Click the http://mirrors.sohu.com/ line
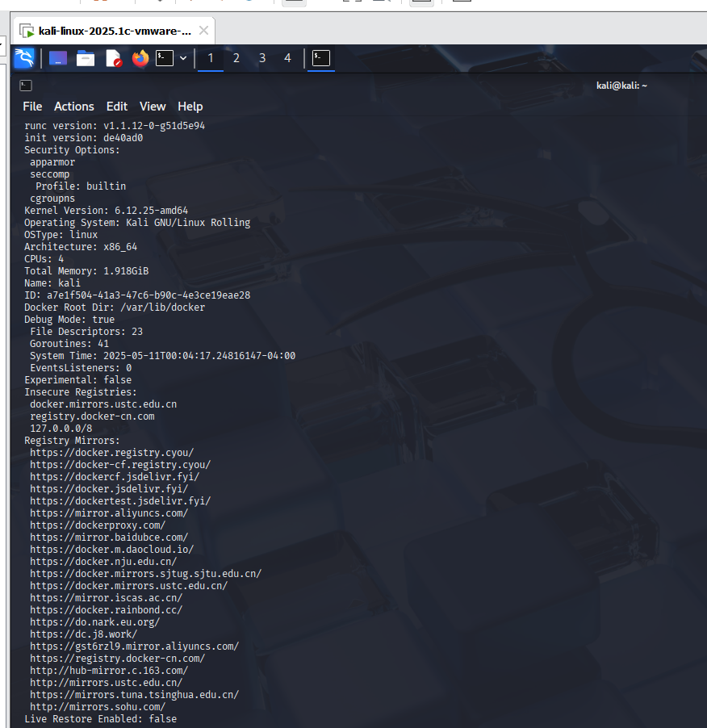The width and height of the screenshot is (707, 728). pos(98,707)
